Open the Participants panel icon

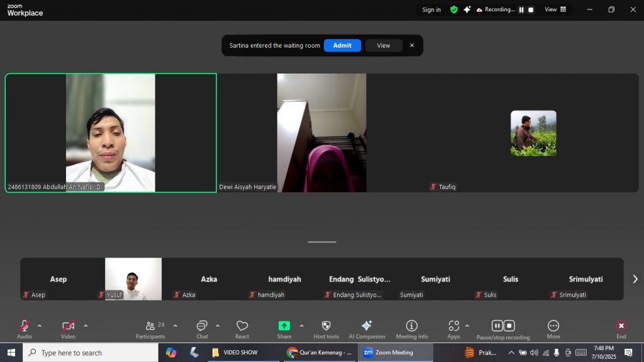pyautogui.click(x=150, y=326)
